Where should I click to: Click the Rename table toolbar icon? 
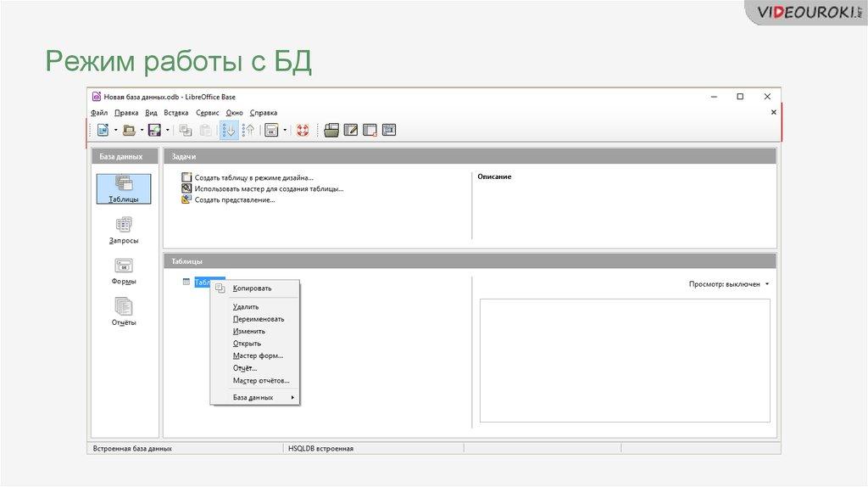click(389, 130)
